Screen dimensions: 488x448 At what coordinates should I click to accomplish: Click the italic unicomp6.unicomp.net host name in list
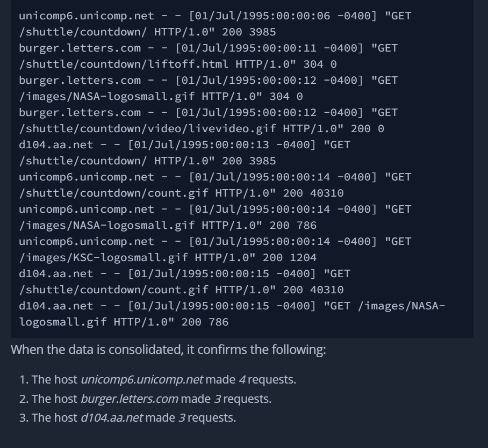pos(142,380)
